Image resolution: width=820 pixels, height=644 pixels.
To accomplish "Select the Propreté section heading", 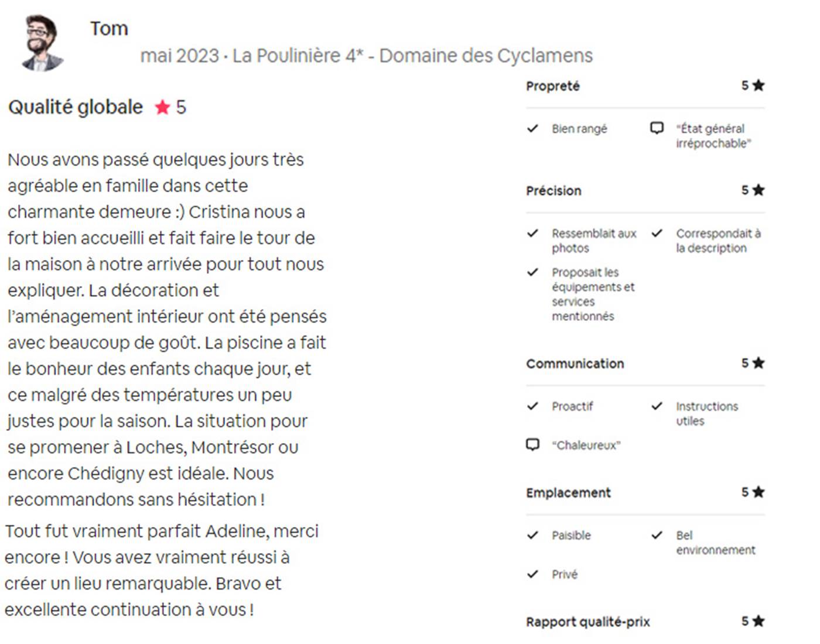I will point(552,86).
